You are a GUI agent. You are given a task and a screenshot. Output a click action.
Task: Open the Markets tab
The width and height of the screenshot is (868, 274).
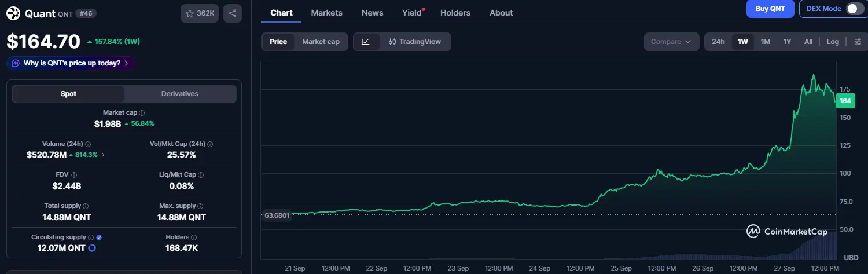click(326, 13)
